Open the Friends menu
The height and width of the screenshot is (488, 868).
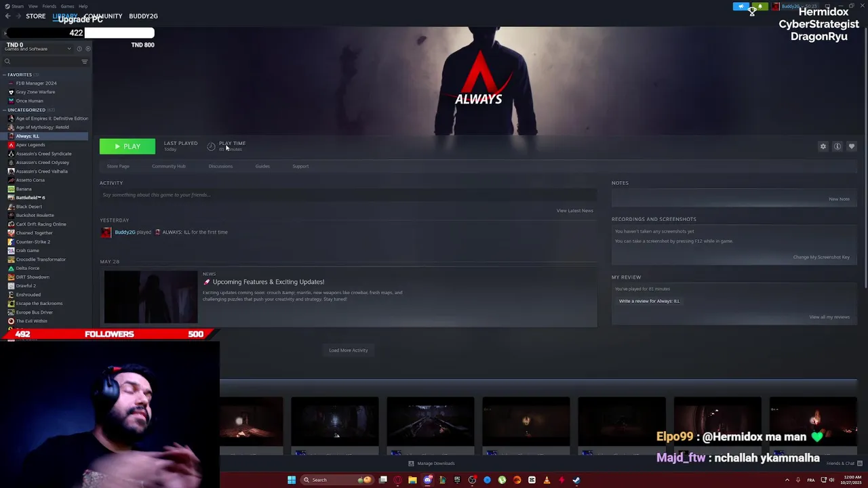point(49,6)
